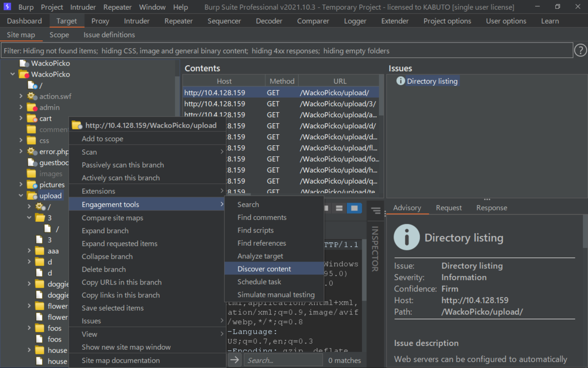This screenshot has width=588, height=368.
Task: Sort contents by URL column header
Action: tap(339, 81)
